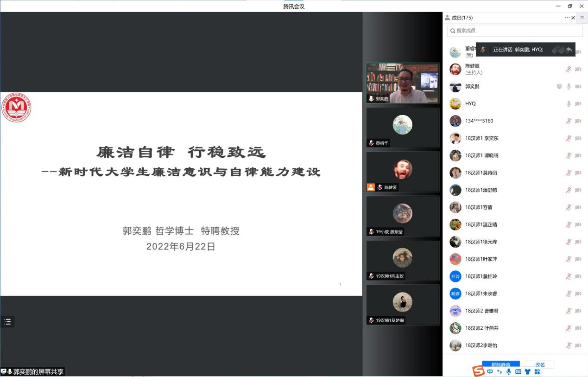
Task: Open the three-dot more options in members panel
Action: (x=567, y=18)
